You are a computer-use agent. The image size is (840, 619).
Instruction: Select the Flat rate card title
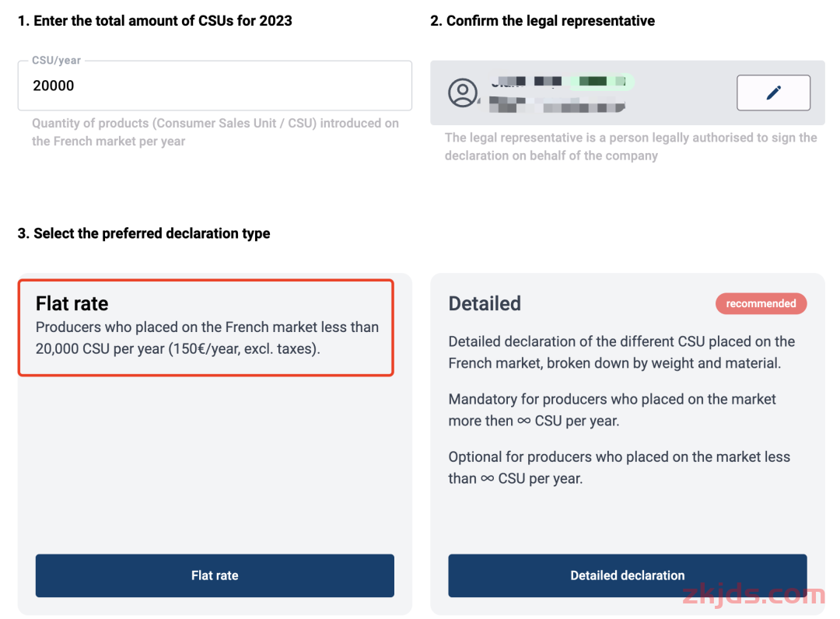[72, 303]
